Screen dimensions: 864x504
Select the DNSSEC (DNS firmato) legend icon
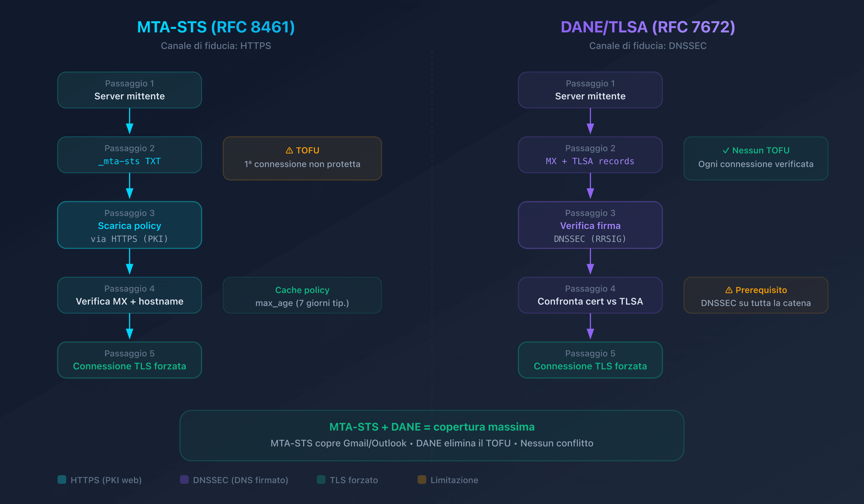185,480
